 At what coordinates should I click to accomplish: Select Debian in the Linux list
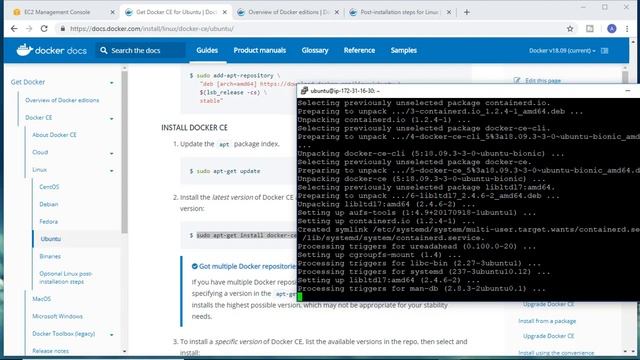(x=49, y=204)
